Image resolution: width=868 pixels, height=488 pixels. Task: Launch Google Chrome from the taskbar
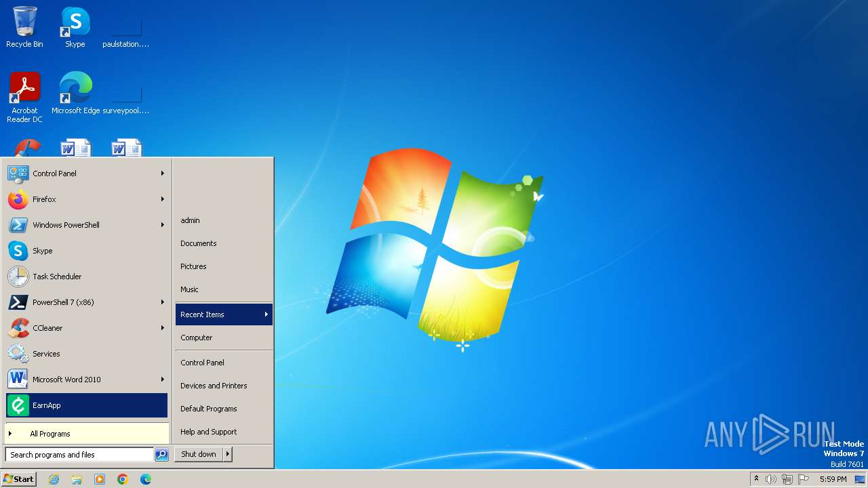pyautogui.click(x=123, y=479)
